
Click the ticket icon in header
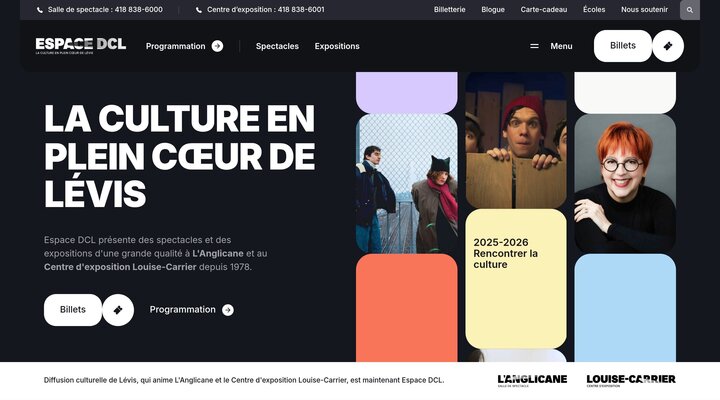point(668,46)
